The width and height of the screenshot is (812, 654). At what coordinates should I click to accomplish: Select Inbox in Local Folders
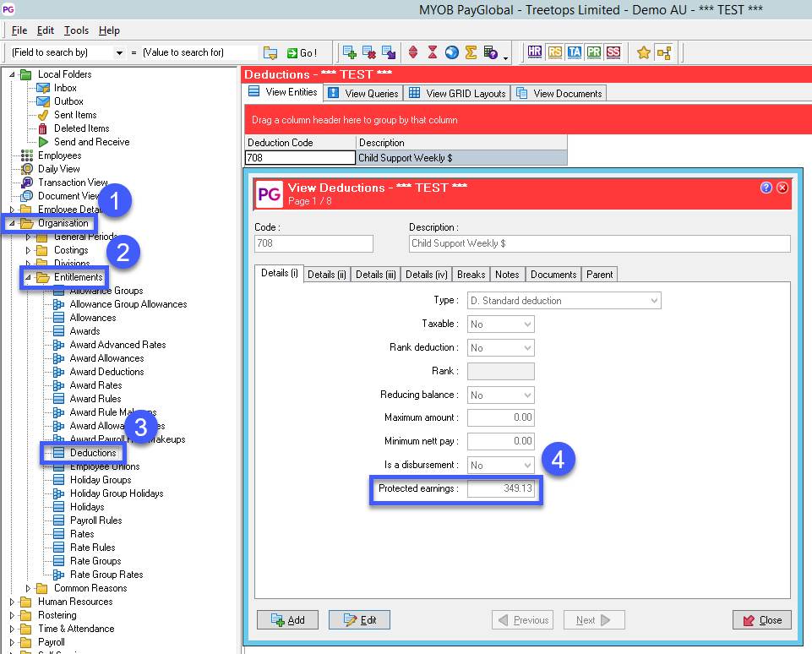point(65,88)
